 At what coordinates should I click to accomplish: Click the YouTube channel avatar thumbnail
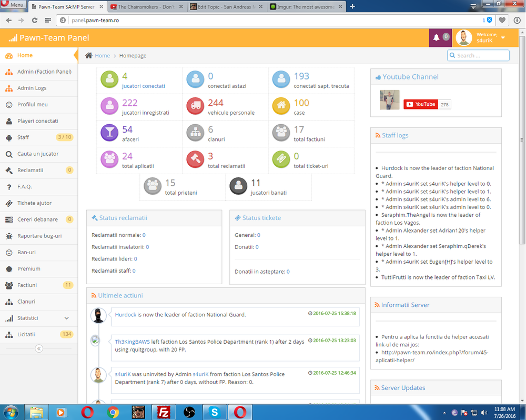tap(389, 99)
